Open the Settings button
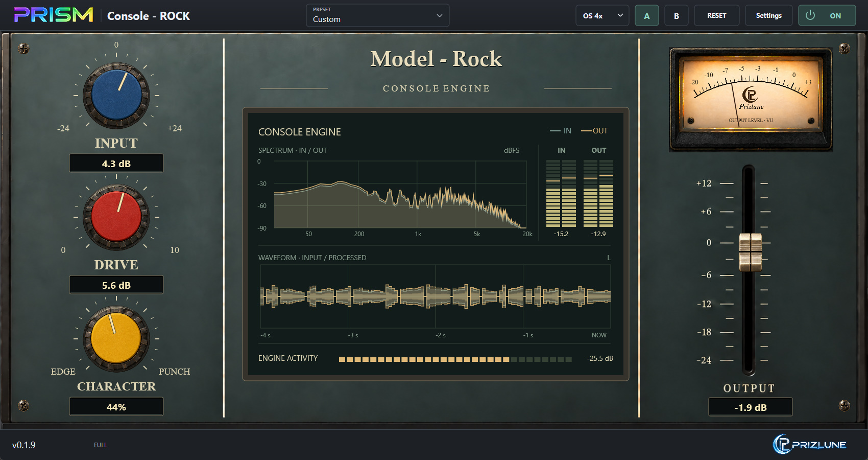 pos(768,15)
